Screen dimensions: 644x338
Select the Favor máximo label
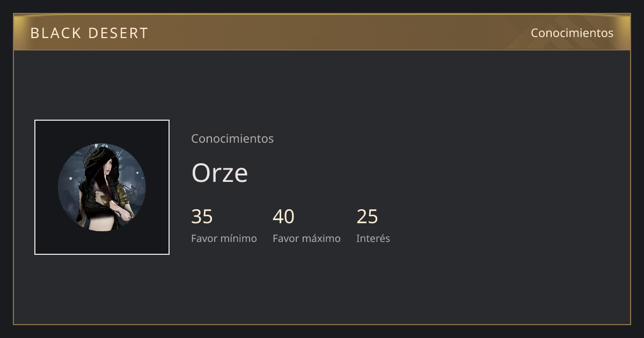click(x=306, y=238)
